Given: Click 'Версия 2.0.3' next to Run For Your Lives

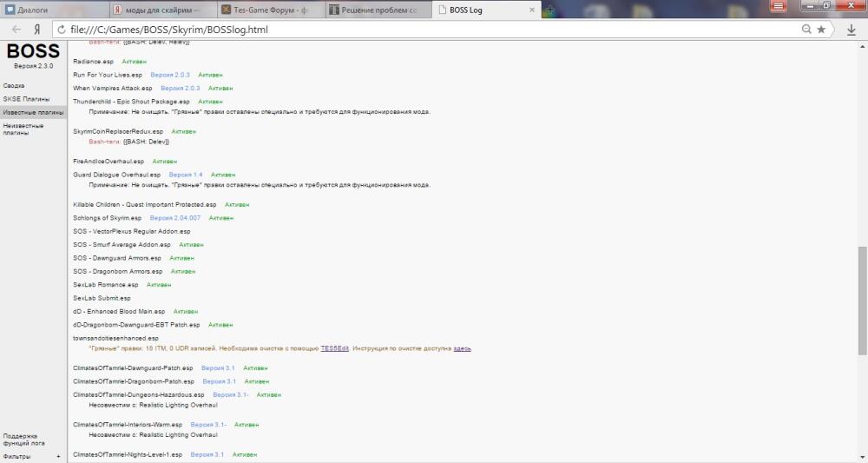Looking at the screenshot, I should point(170,75).
